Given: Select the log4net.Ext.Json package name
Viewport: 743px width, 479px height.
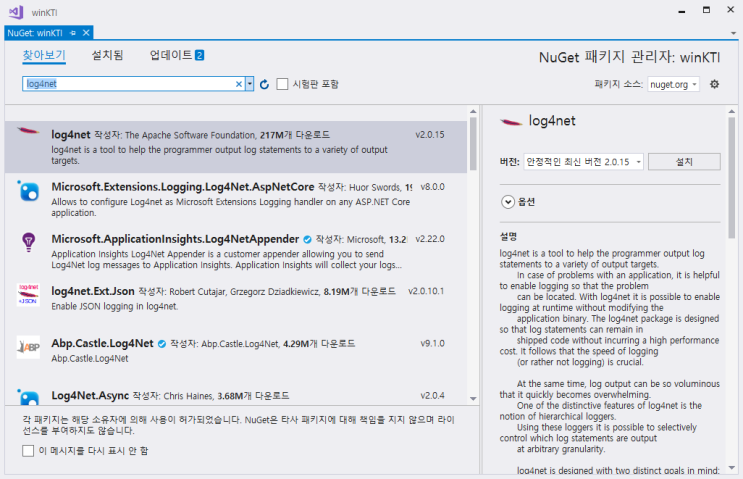Looking at the screenshot, I should tap(93, 291).
